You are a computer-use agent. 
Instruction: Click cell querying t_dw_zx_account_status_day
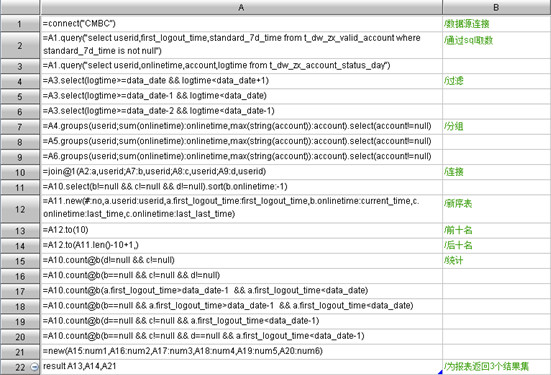tap(241, 66)
